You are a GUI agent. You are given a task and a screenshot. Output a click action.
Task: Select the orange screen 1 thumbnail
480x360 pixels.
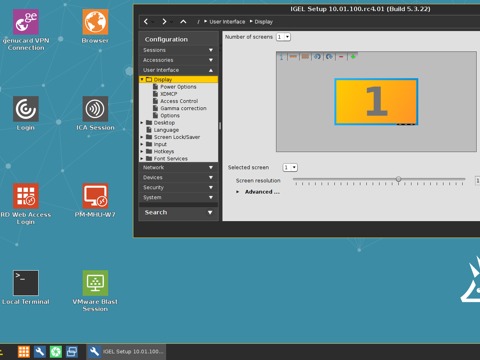(376, 102)
